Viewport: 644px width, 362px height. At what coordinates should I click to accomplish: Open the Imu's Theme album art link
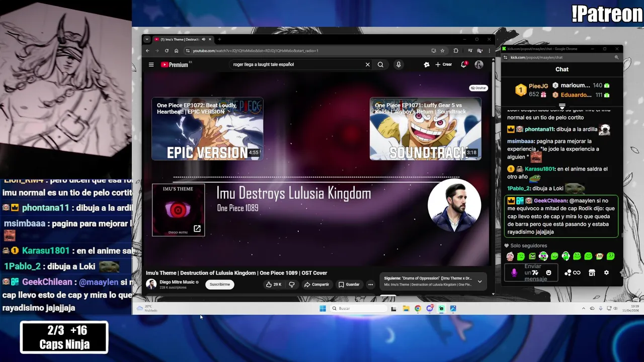178,210
